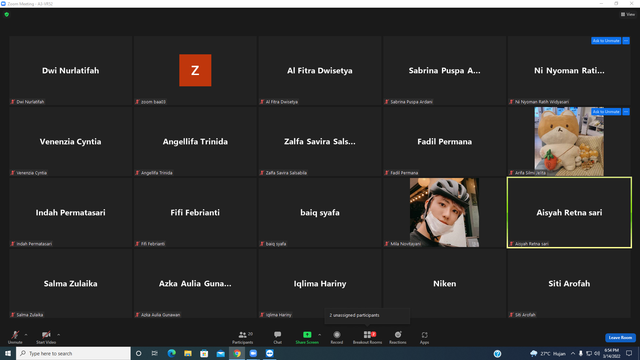640x360 pixels.
Task: Open Microsoft Edge from taskbar
Action: pyautogui.click(x=171, y=353)
